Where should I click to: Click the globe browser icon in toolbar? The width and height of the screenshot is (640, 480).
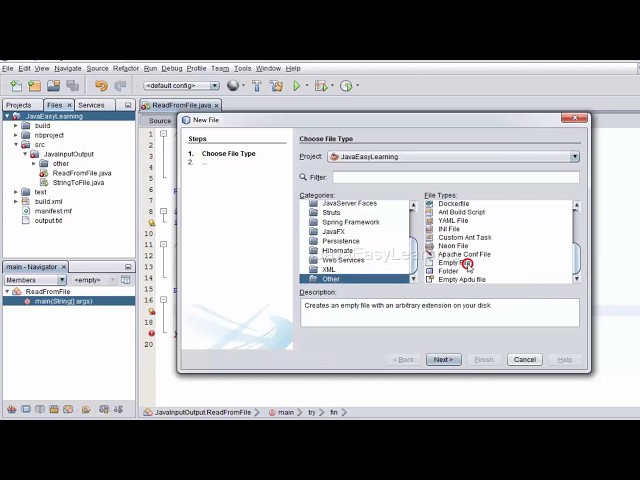tap(233, 85)
